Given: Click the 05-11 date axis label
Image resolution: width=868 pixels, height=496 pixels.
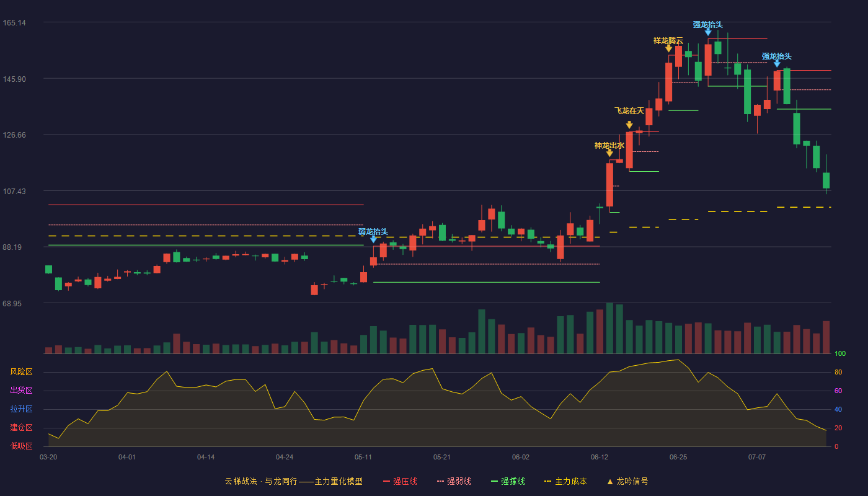Looking at the screenshot, I should [x=363, y=457].
